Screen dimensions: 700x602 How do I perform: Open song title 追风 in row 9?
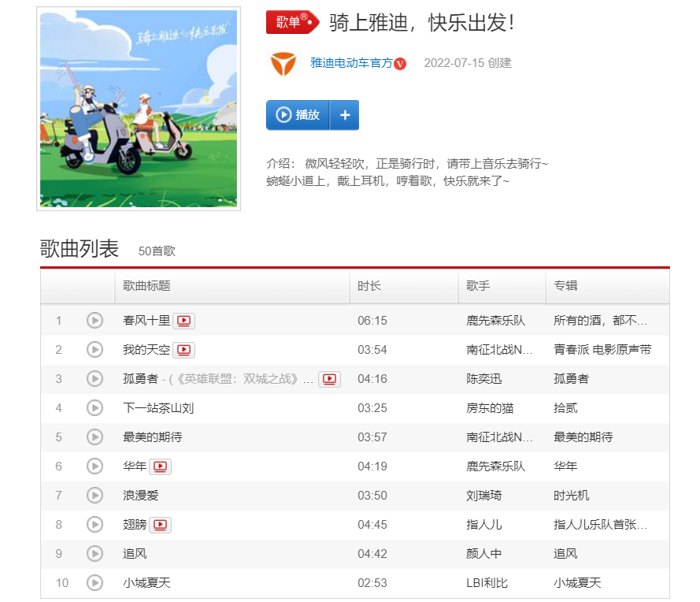[135, 554]
